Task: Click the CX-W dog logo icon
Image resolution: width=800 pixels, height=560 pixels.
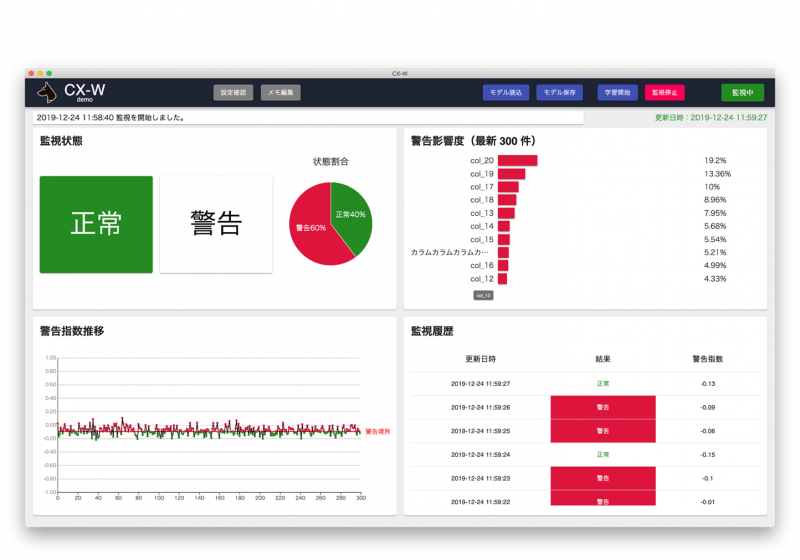Action: point(47,92)
